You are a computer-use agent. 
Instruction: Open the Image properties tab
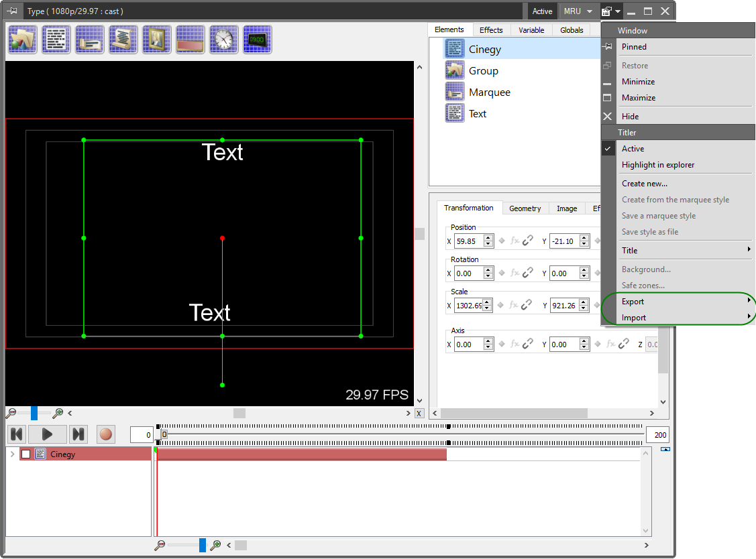(x=567, y=208)
